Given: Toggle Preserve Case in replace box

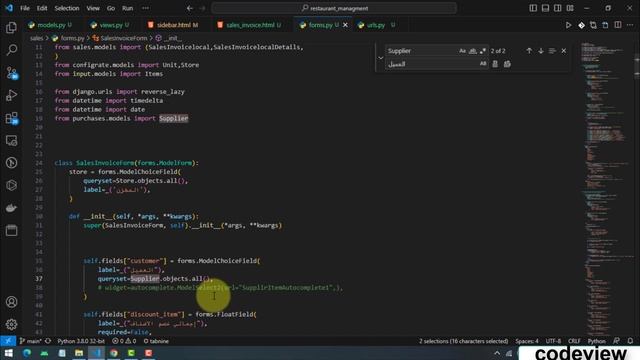Looking at the screenshot, I should (x=483, y=64).
